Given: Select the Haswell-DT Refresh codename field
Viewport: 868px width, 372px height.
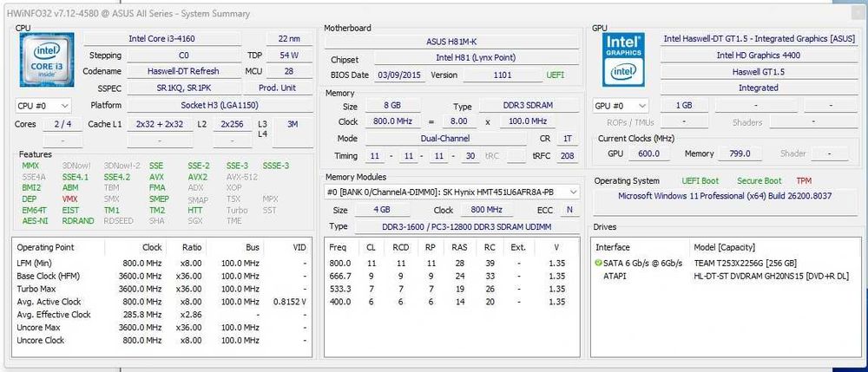Looking at the screenshot, I should pyautogui.click(x=184, y=71).
